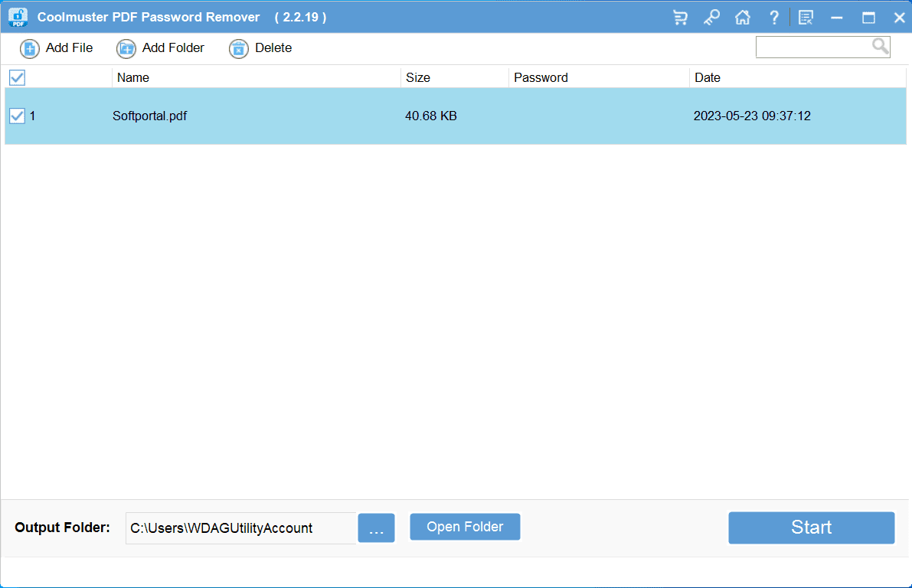This screenshot has height=588, width=912.
Task: Sort by the Date column header
Action: [797, 77]
